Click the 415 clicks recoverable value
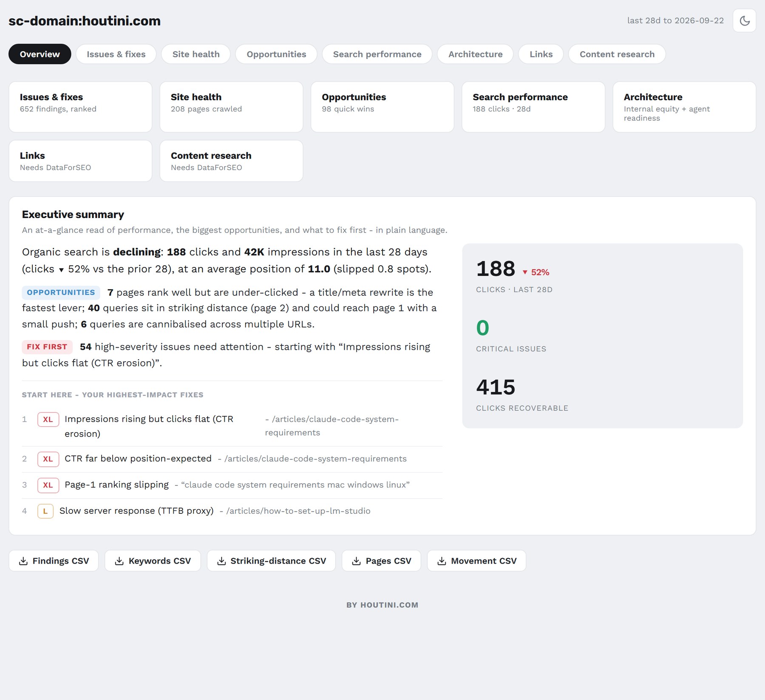Viewport: 765px width, 700px height. [x=496, y=387]
